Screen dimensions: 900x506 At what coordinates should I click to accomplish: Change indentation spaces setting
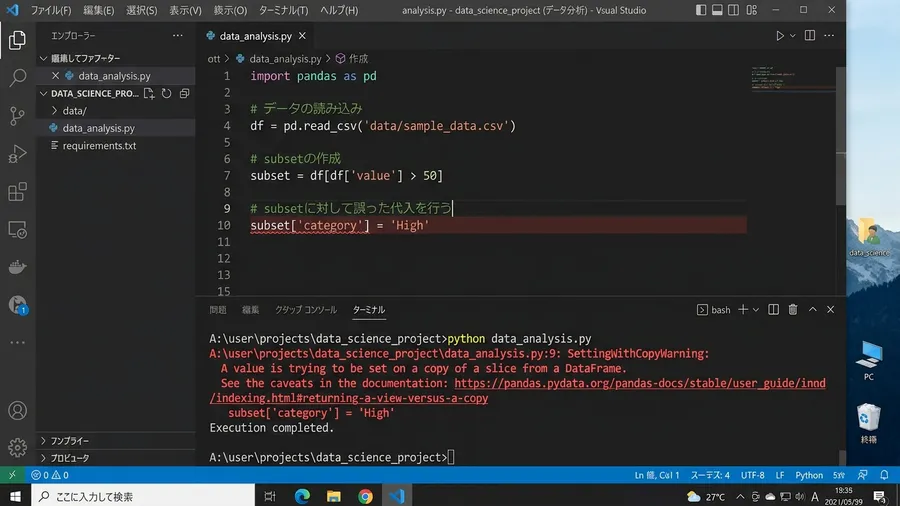709,475
